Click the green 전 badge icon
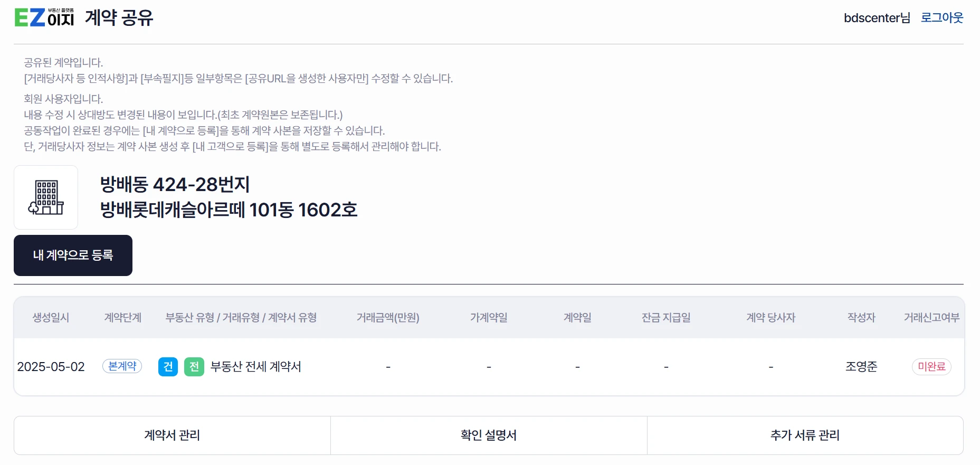Viewport: 980px width, 465px height. [x=194, y=367]
